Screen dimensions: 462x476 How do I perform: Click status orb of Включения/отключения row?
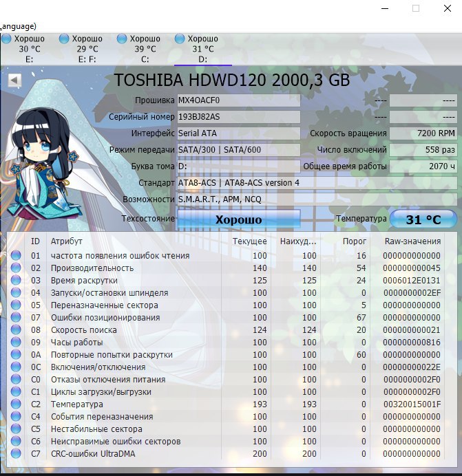click(16, 367)
